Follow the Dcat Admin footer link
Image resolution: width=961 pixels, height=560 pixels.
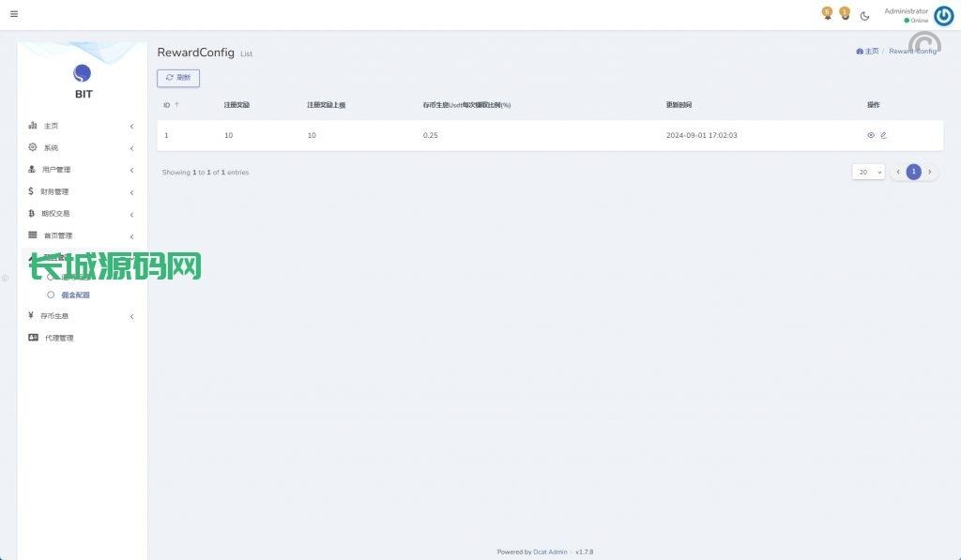click(550, 552)
